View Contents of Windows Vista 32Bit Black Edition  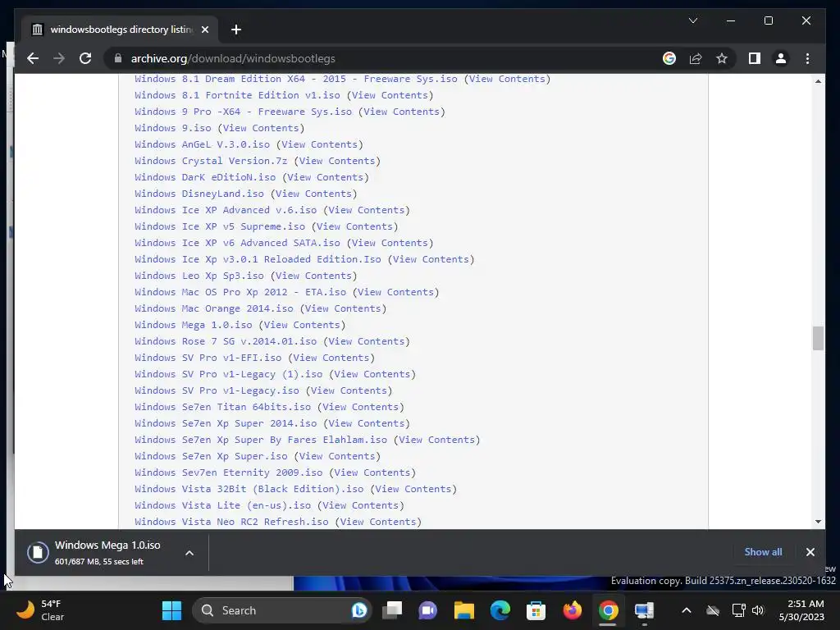pos(413,489)
